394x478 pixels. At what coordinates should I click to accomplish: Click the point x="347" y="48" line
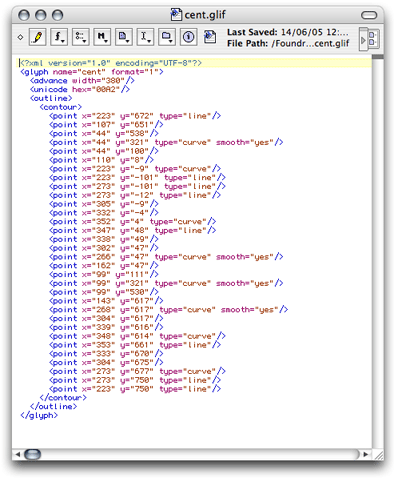132,230
